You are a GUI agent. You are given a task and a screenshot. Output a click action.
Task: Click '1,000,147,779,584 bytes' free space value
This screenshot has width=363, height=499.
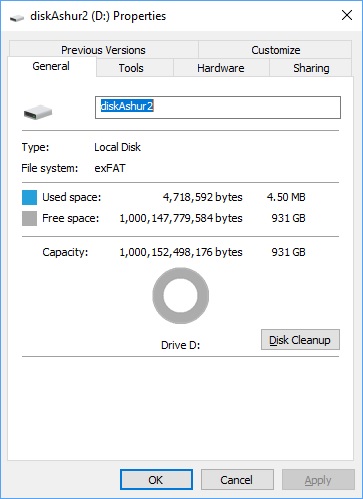[x=181, y=218]
